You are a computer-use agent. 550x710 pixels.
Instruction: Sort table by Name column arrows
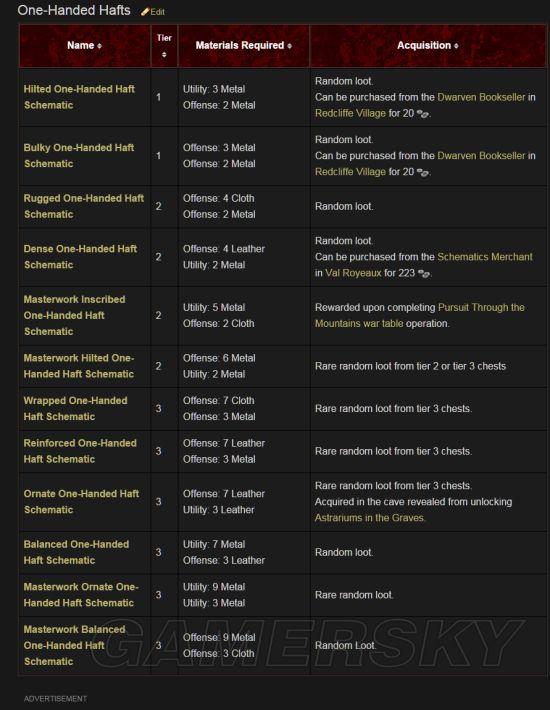99,46
